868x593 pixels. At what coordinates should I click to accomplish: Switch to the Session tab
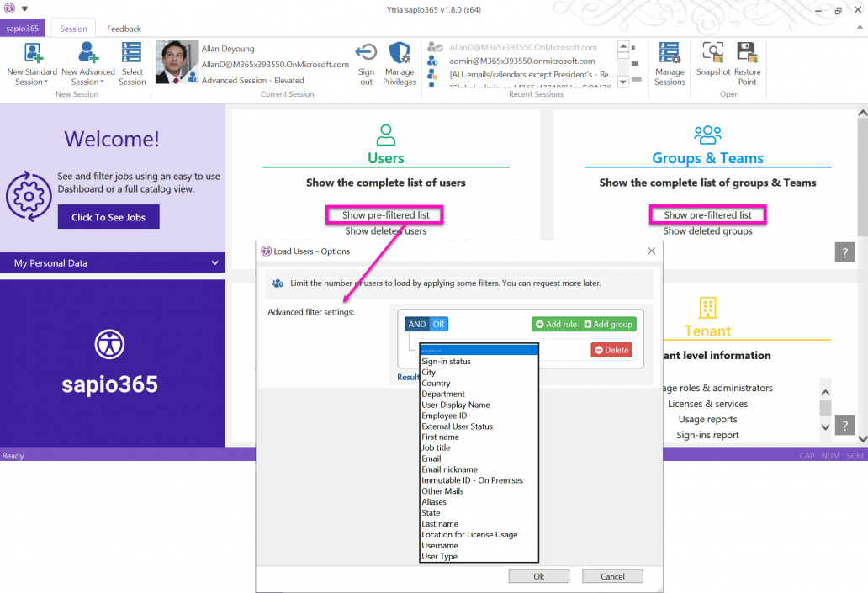pyautogui.click(x=74, y=29)
